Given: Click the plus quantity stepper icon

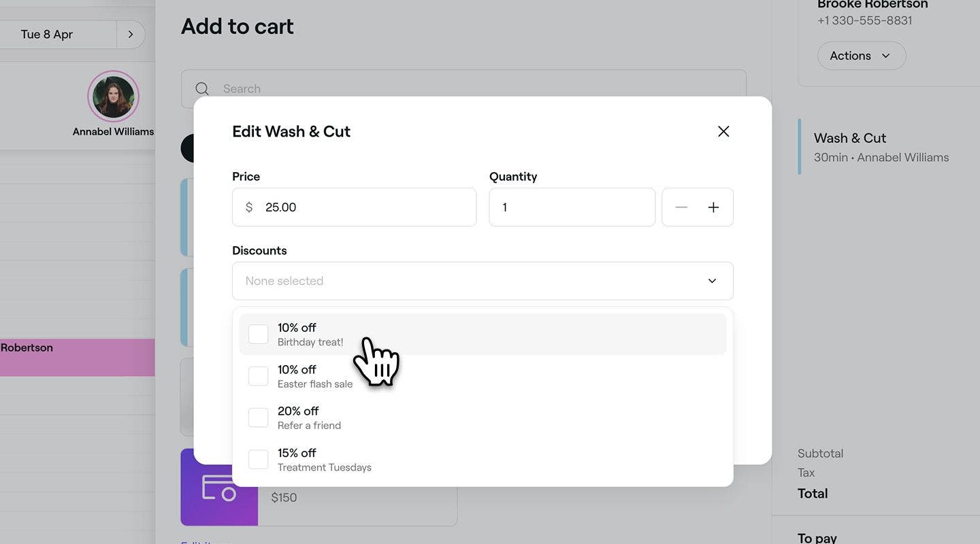Looking at the screenshot, I should click(713, 207).
